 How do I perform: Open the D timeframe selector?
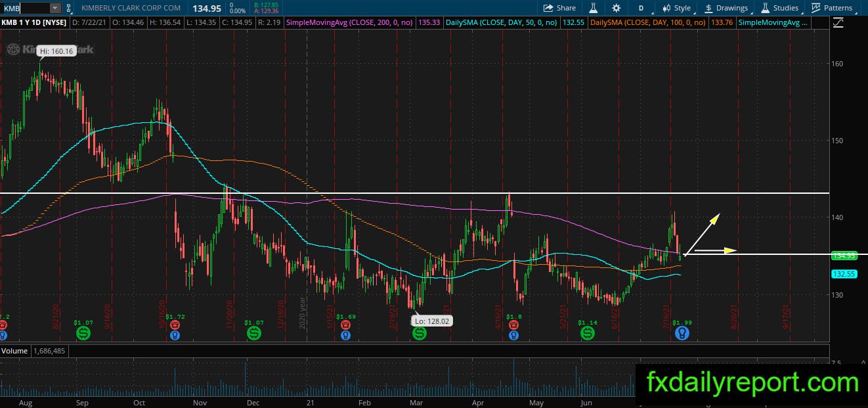click(641, 8)
